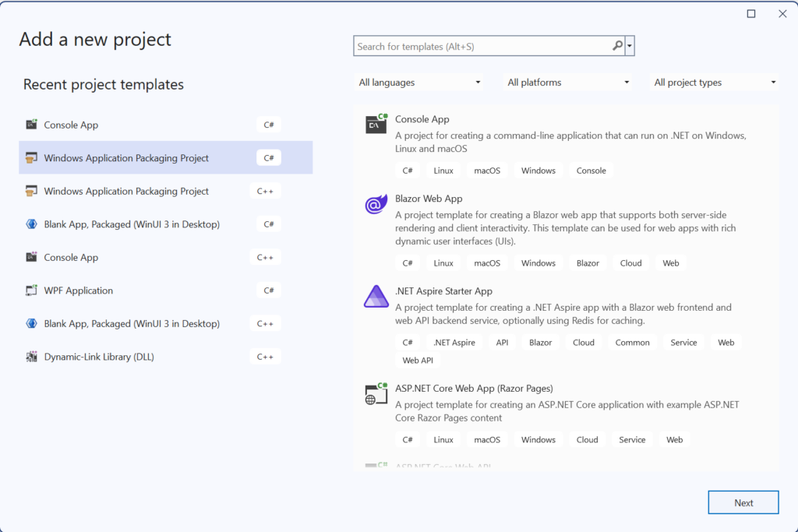The width and height of the screenshot is (798, 532).
Task: Click the Common tag under .NET Aspire
Action: point(632,342)
